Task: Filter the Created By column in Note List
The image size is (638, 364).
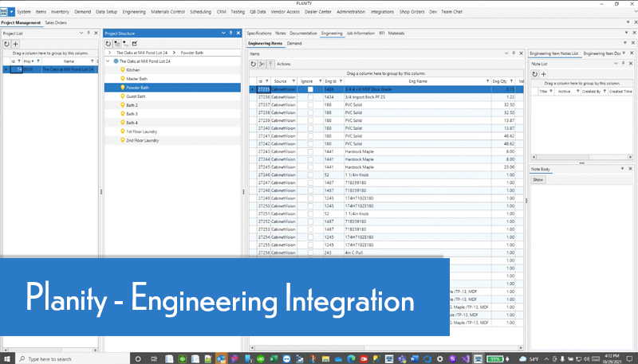Action: (x=605, y=92)
